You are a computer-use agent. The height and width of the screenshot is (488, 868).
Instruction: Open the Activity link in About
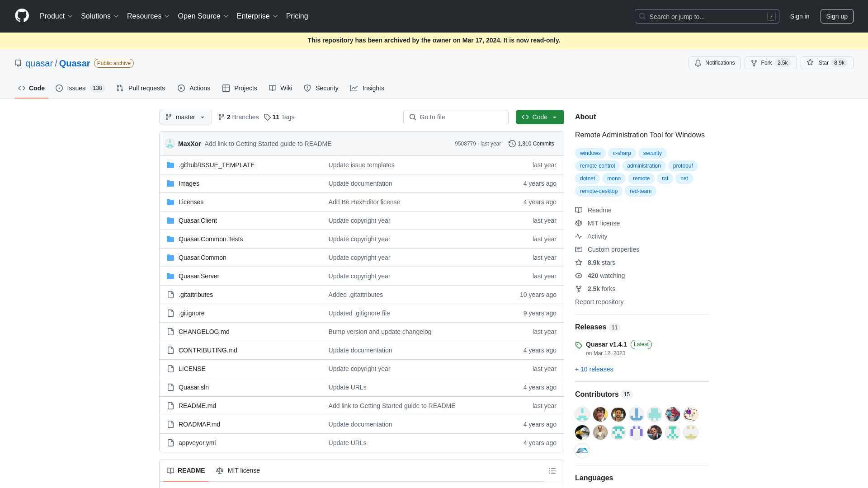[591, 236]
